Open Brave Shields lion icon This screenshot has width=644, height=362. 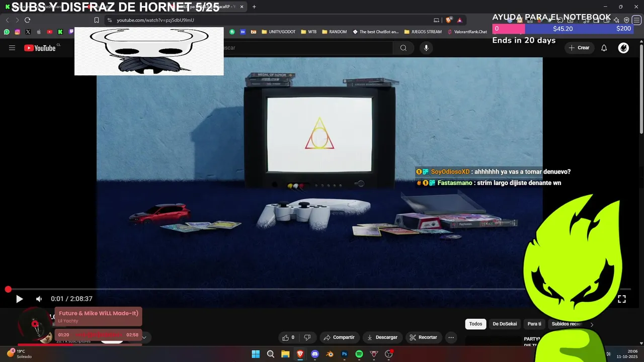(449, 20)
